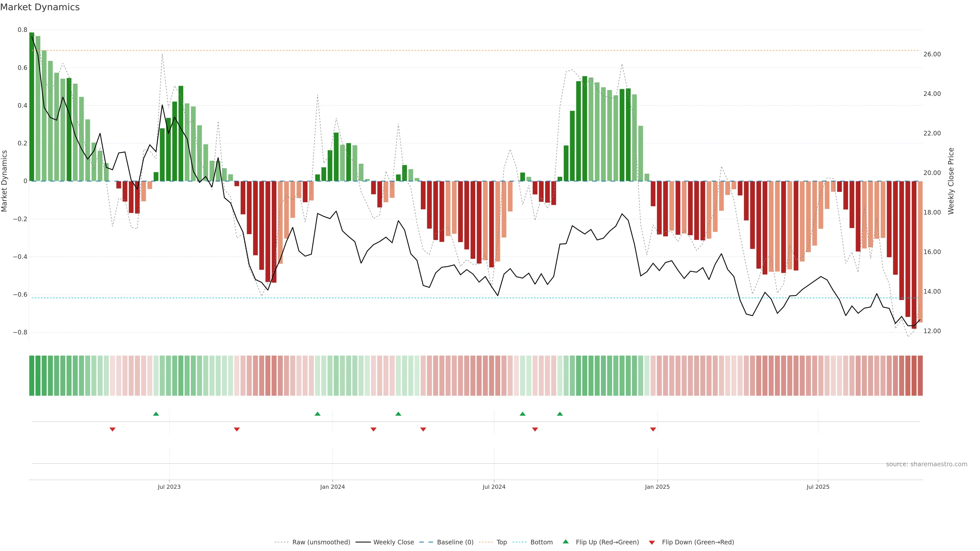Click the green flip-up marker near Jan 2024
This screenshot has width=980, height=551.
pos(318,414)
